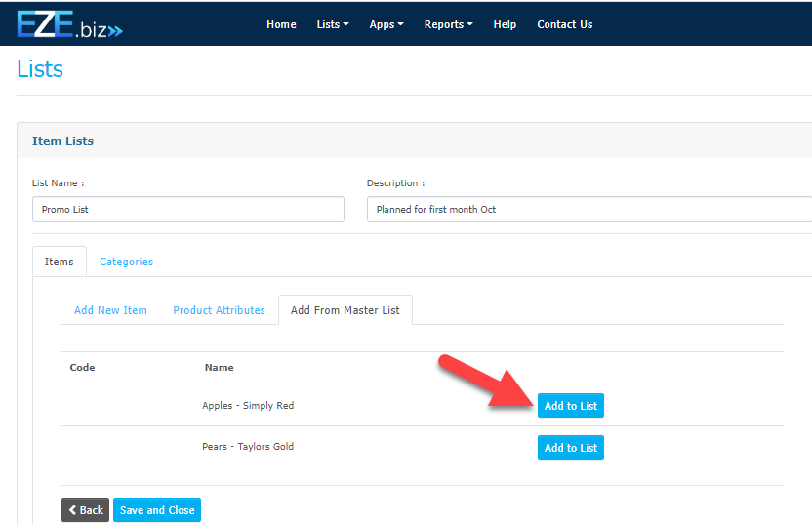Add Pears - Taylors Gold to list
Screen dimensions: 812x525
coord(570,448)
